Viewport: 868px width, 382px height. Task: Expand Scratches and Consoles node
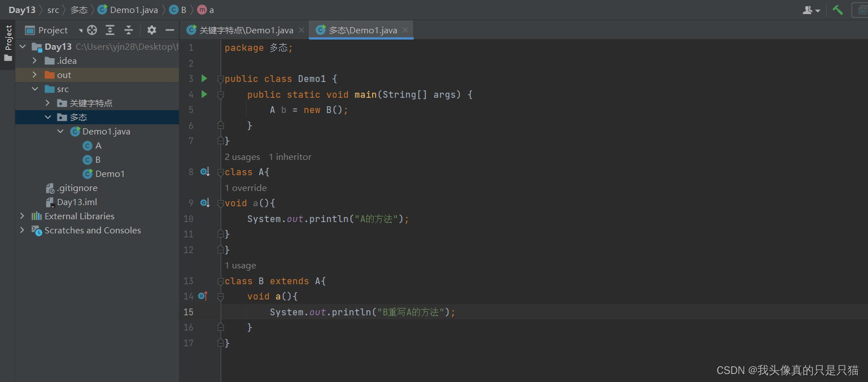[22, 230]
